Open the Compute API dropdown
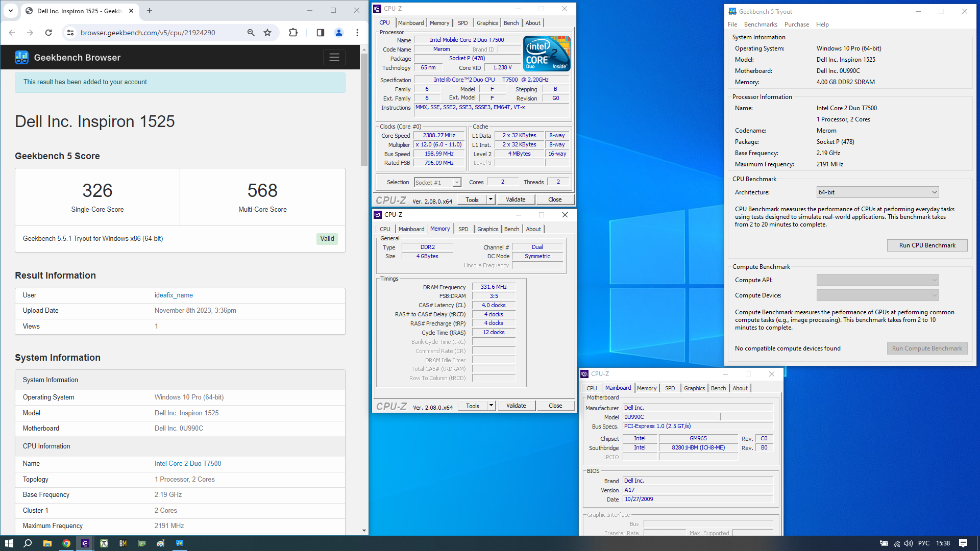Screen dimensions: 980x551 pyautogui.click(x=877, y=280)
